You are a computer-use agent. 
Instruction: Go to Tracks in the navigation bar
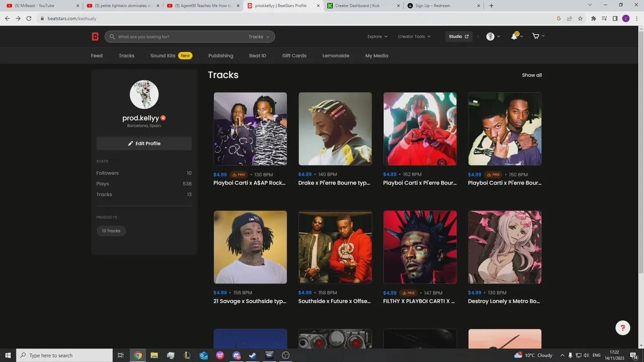click(x=127, y=56)
